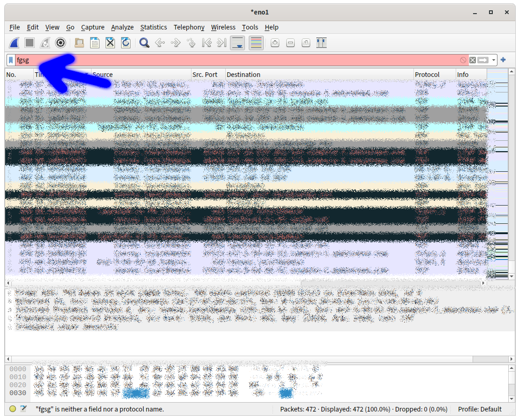Expand the display filter history dropdown
Screen dimensions: 520x420
(x=493, y=60)
